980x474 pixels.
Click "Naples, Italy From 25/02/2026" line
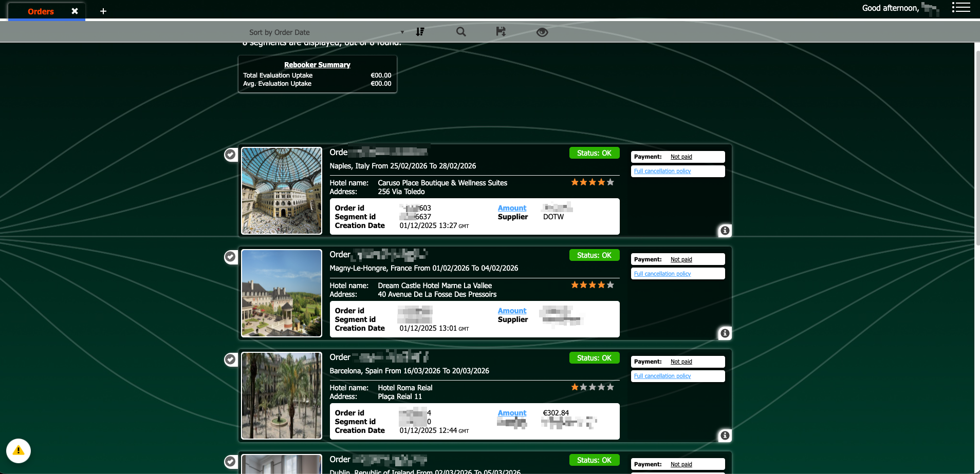tap(403, 166)
